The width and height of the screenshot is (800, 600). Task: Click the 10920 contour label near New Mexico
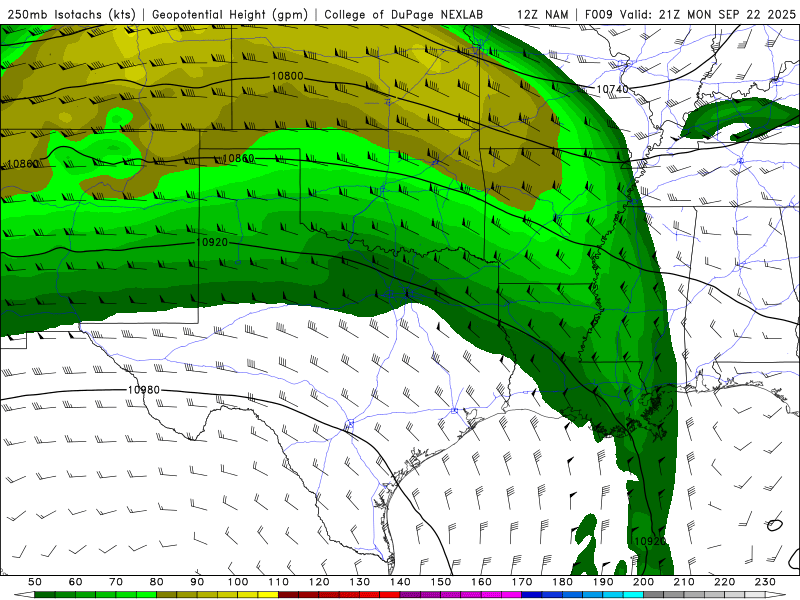(x=212, y=242)
